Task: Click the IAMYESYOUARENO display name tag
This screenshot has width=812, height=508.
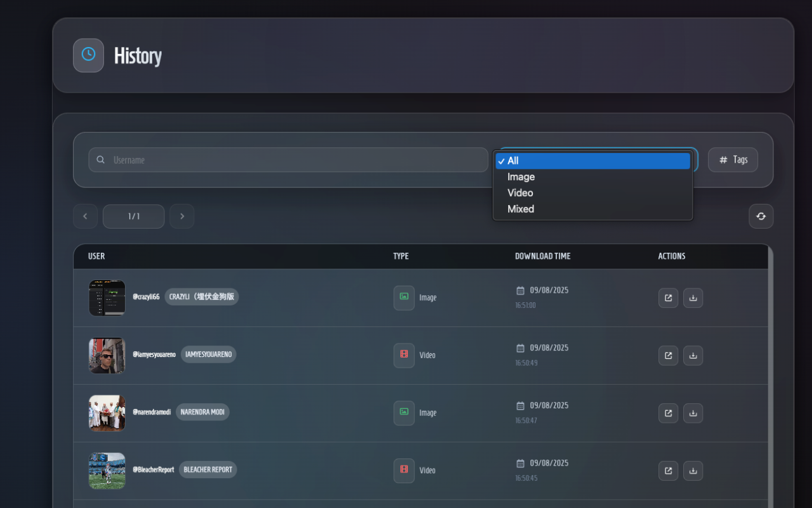Action: coord(209,354)
